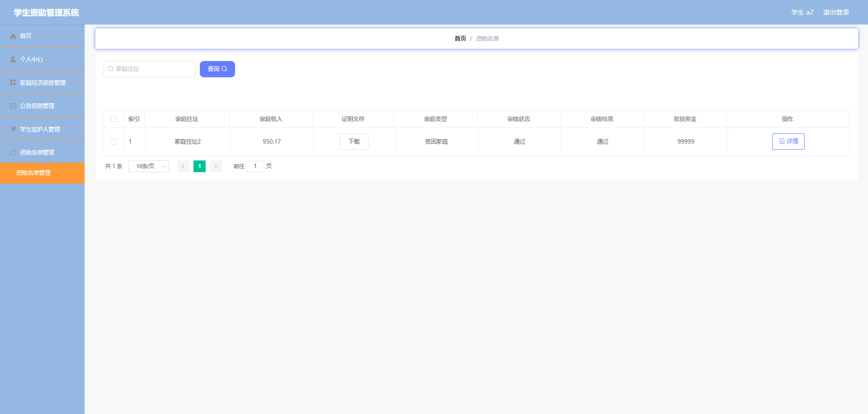868x414 pixels.
Task: Click the 索引 column header
Action: 134,119
